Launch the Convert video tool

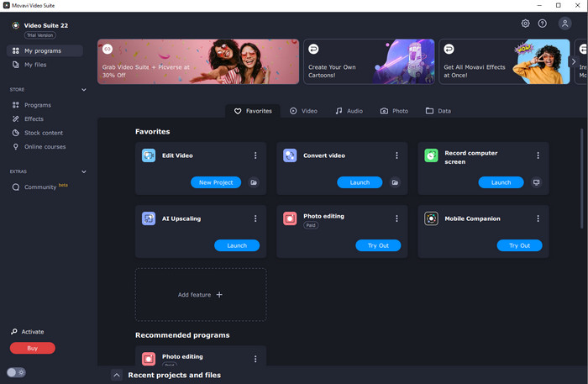click(360, 182)
